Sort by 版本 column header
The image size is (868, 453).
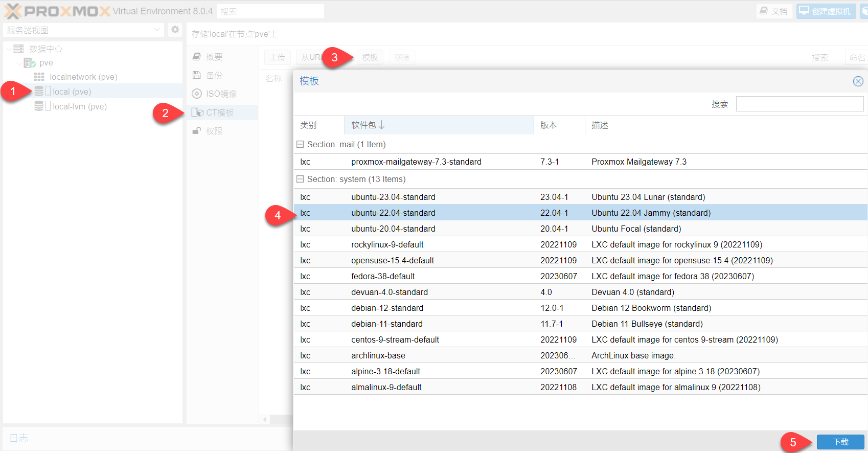pos(559,125)
